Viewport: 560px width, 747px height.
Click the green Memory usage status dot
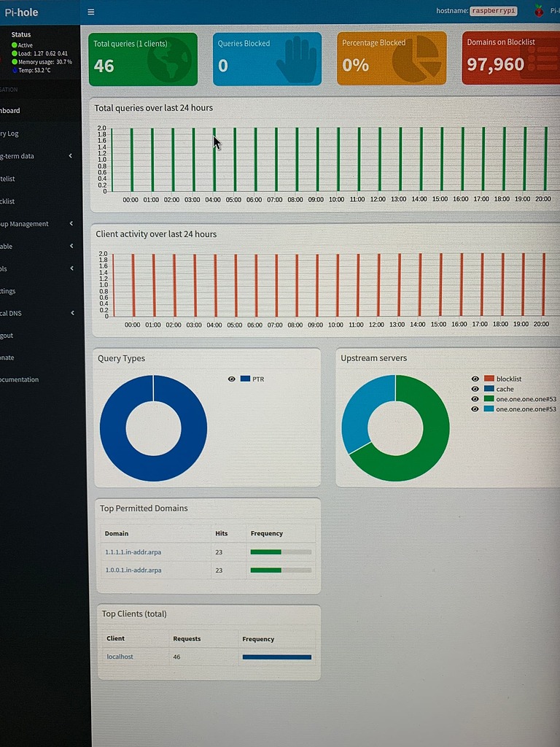15,61
